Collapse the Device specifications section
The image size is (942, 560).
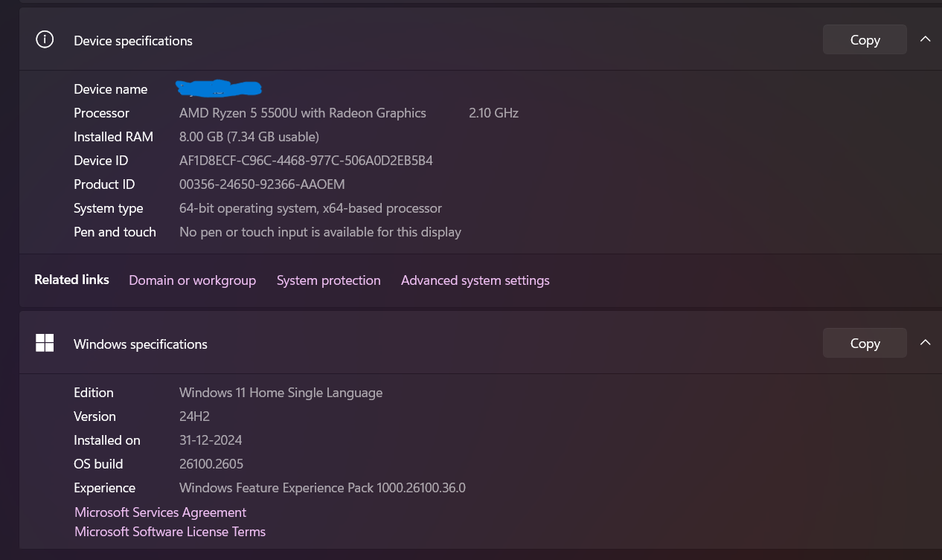coord(925,39)
